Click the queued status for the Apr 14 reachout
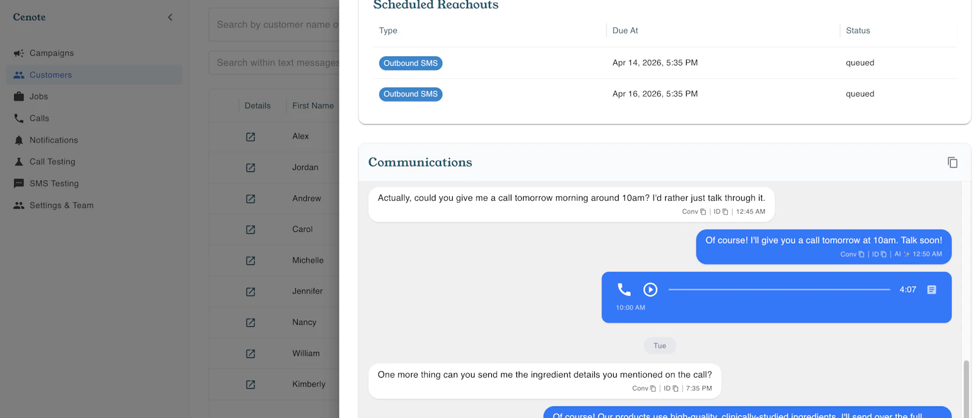 click(x=860, y=63)
